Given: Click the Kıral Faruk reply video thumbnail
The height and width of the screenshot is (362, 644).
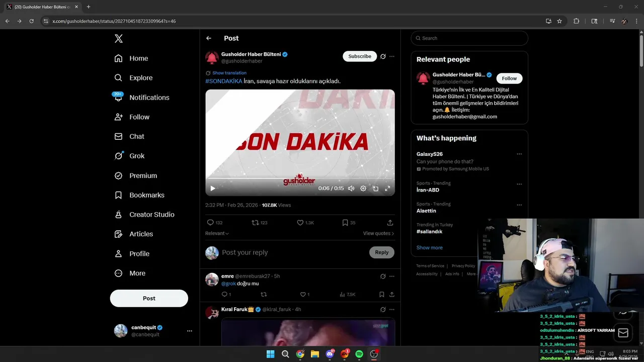Looking at the screenshot, I should pos(308,332).
